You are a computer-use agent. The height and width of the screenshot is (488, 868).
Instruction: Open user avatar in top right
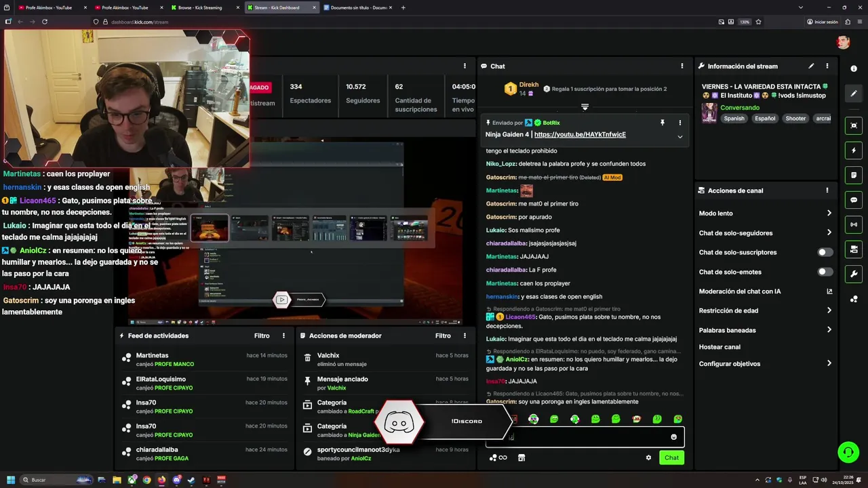(x=843, y=42)
